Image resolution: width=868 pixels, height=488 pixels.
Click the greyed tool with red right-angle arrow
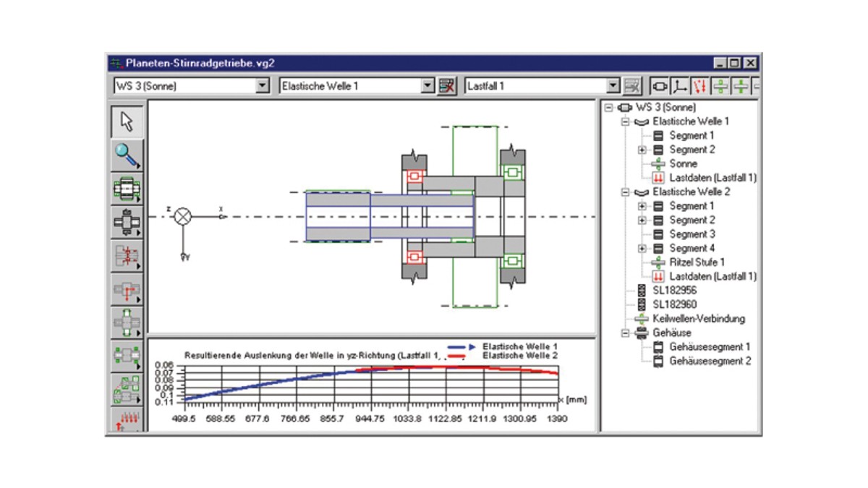(x=127, y=290)
